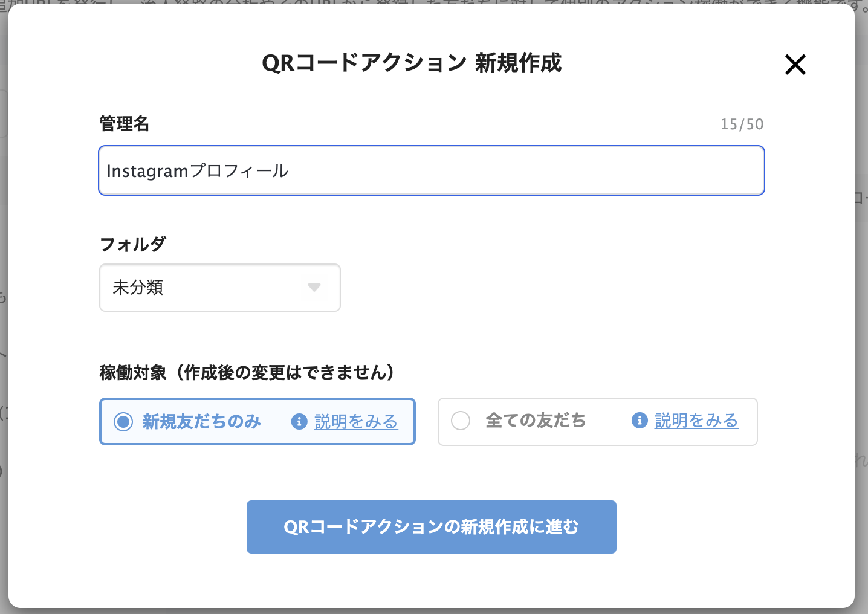Image resolution: width=868 pixels, height=614 pixels.
Task: Click the info icon beside 全ての友だち
Action: tap(640, 421)
